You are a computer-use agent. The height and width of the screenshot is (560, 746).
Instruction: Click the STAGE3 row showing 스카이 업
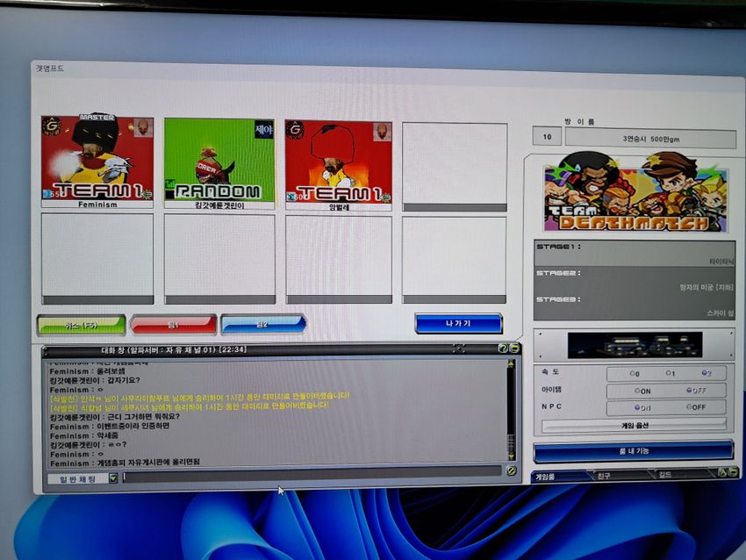click(635, 306)
